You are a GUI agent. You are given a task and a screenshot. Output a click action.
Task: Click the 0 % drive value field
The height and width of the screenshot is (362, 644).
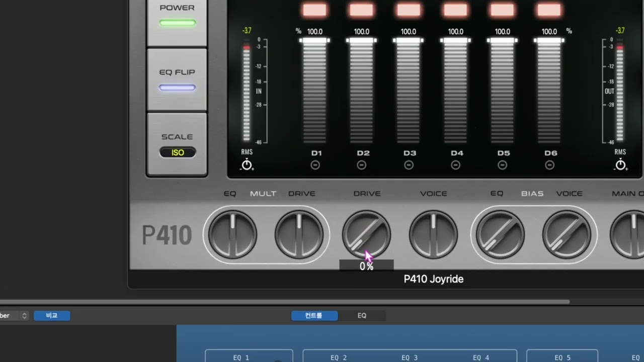[366, 266]
